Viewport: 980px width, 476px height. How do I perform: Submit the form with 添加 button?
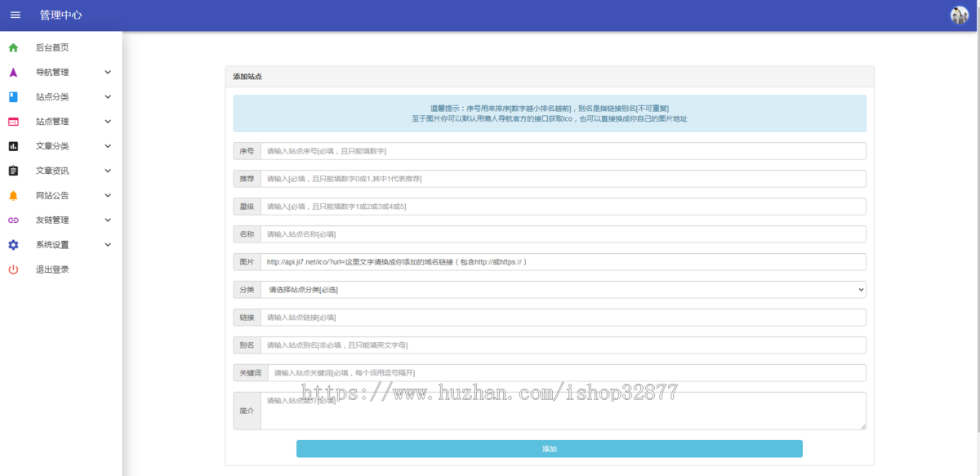tap(550, 449)
